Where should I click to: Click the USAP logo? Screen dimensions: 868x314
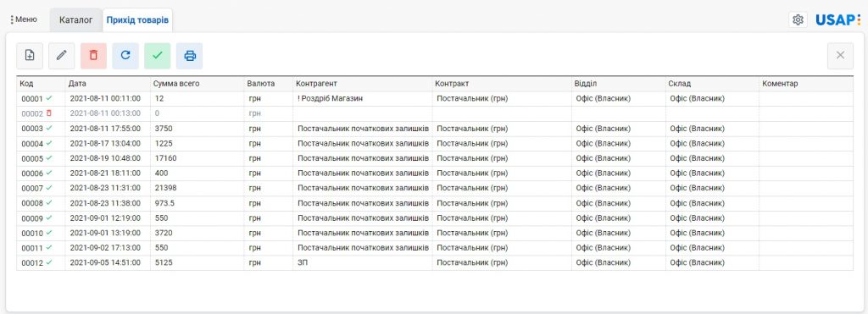point(837,20)
